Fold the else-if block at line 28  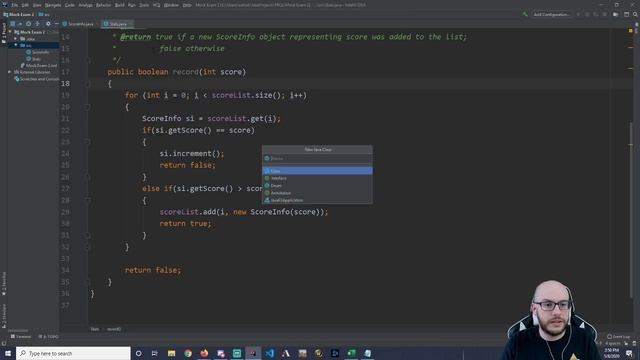pyautogui.click(x=88, y=200)
